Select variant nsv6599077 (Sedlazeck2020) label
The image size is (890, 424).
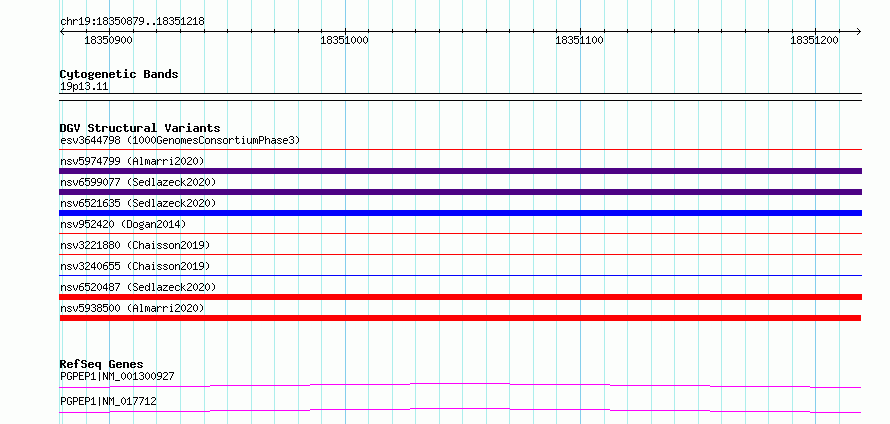[138, 182]
